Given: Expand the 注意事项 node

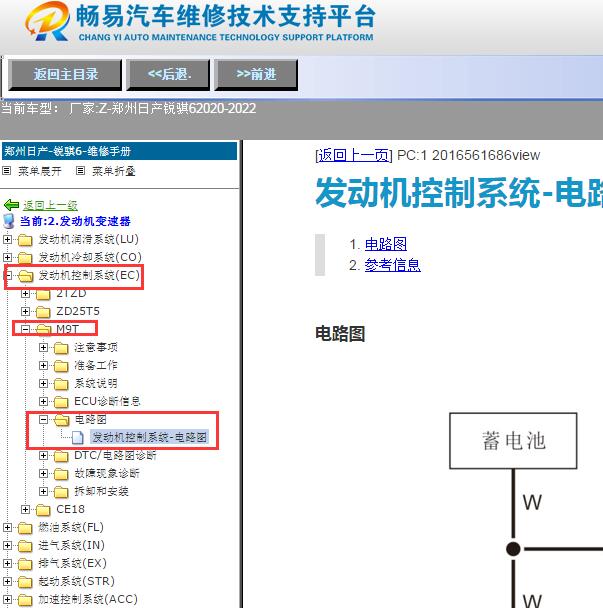Looking at the screenshot, I should (43, 347).
